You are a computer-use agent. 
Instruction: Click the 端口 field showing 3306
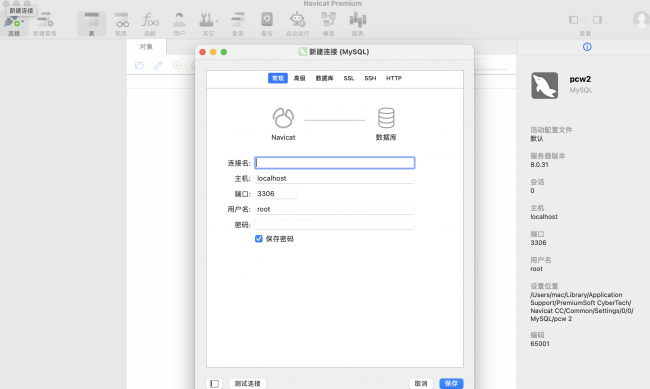click(x=276, y=194)
